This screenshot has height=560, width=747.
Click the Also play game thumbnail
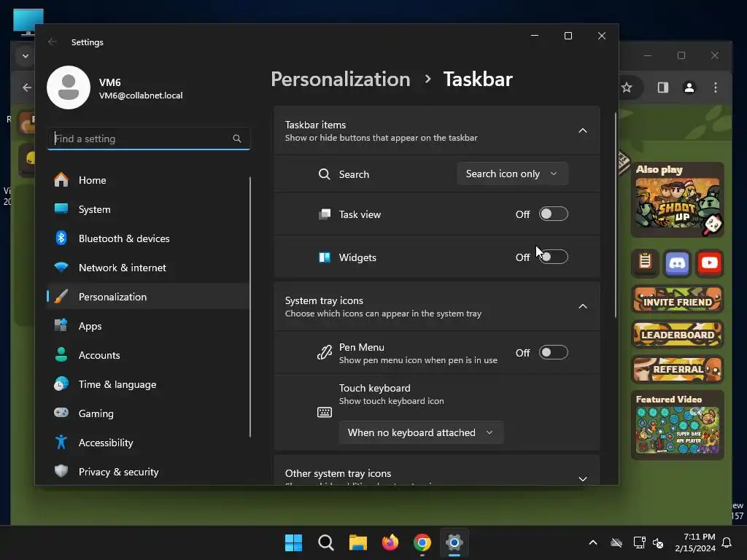point(677,203)
